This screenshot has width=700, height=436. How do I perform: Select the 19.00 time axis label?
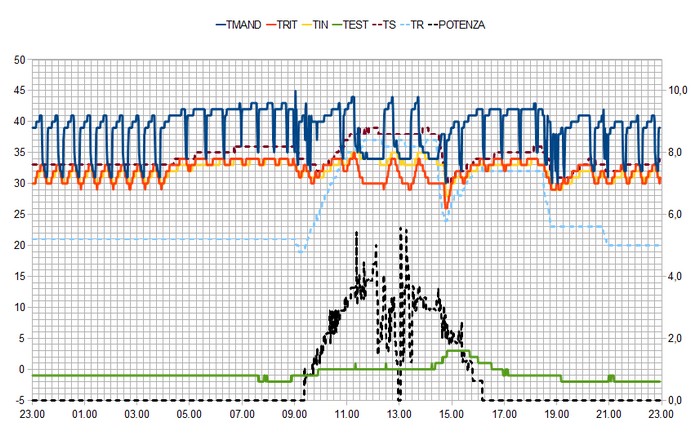(556, 414)
